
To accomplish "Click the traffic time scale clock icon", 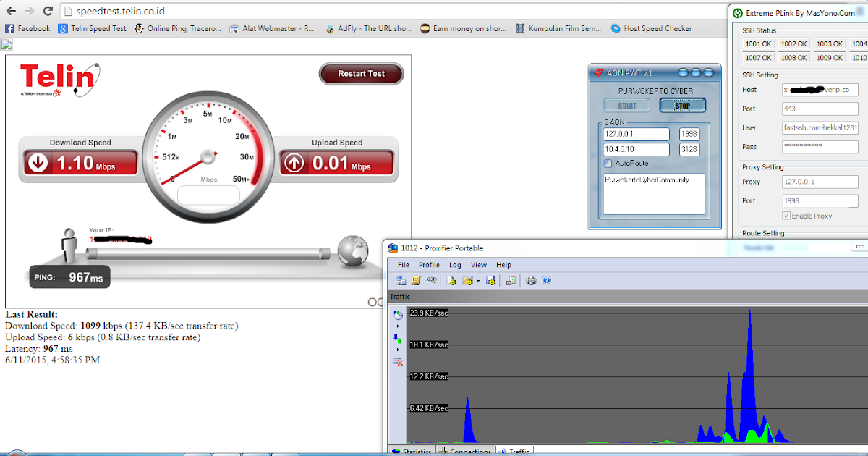I will [398, 315].
